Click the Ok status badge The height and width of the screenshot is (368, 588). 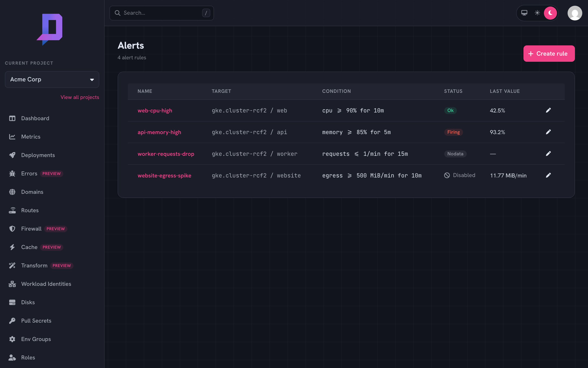pyautogui.click(x=450, y=110)
